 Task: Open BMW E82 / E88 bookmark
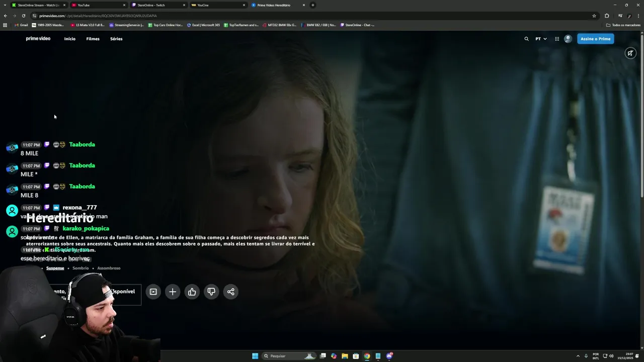pos(318,25)
